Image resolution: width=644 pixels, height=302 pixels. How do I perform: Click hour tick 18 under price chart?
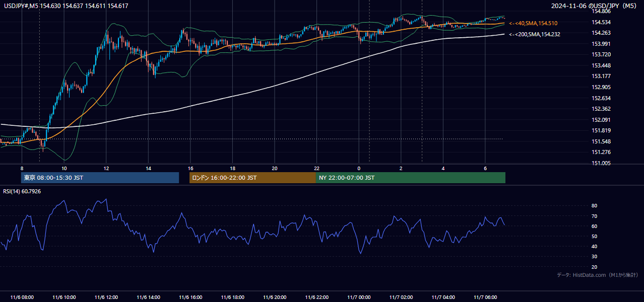coord(232,168)
